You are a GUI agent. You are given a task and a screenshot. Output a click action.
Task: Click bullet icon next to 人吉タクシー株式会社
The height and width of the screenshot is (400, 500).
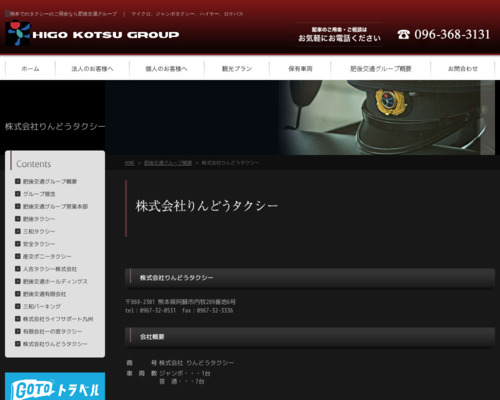coord(18,269)
